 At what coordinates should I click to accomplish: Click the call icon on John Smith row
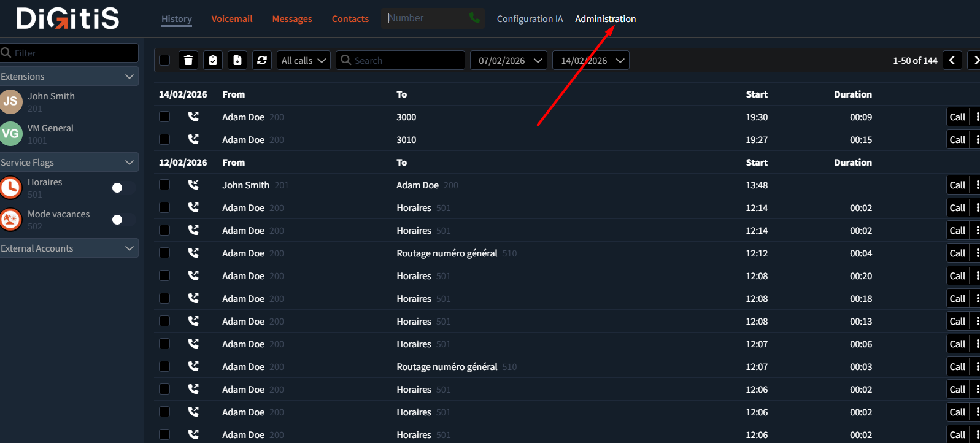[x=193, y=185]
